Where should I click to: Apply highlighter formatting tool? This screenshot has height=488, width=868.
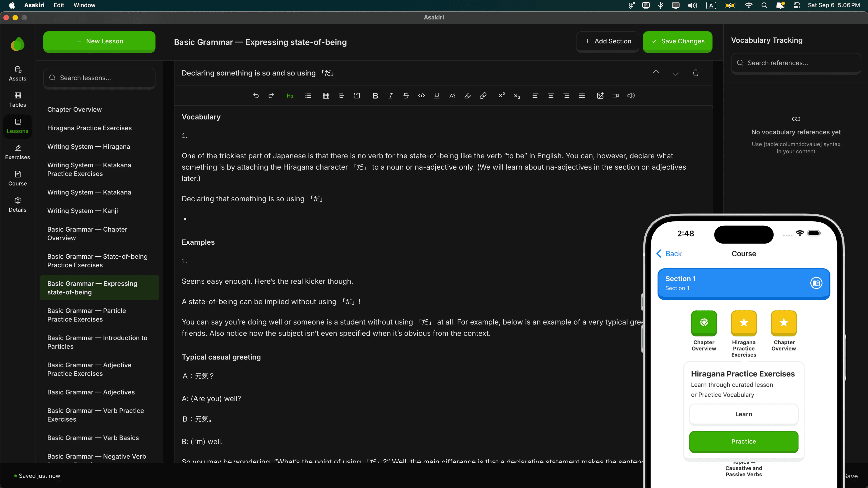point(467,96)
